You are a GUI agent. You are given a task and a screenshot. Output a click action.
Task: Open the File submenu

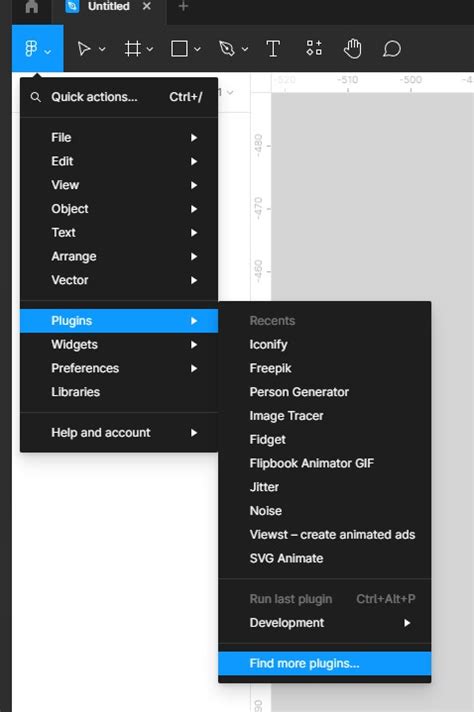[x=119, y=138]
